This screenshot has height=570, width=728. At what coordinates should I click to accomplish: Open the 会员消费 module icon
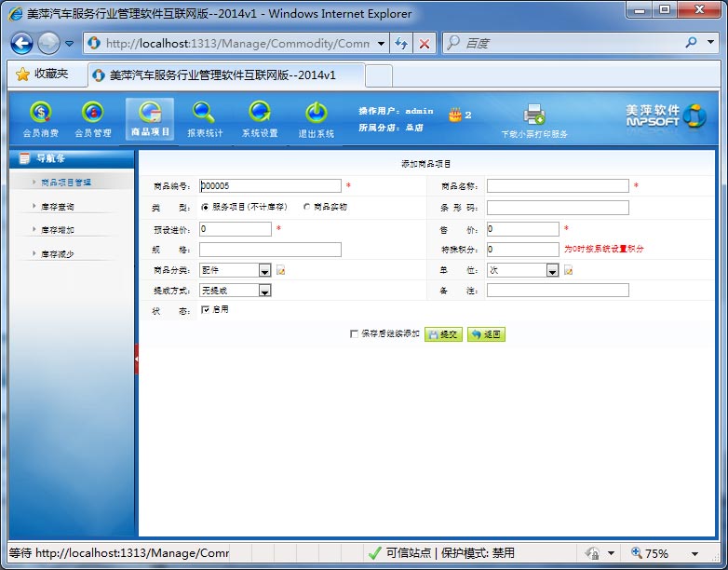40,114
